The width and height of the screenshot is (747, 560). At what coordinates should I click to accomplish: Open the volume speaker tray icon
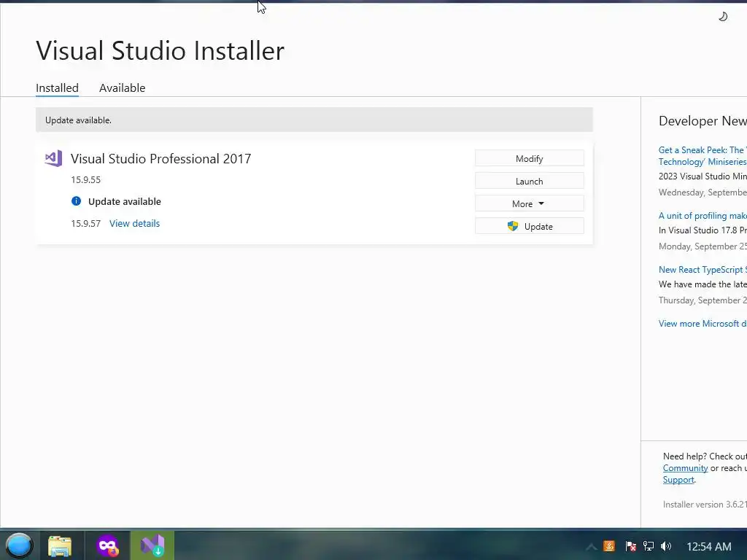click(666, 546)
